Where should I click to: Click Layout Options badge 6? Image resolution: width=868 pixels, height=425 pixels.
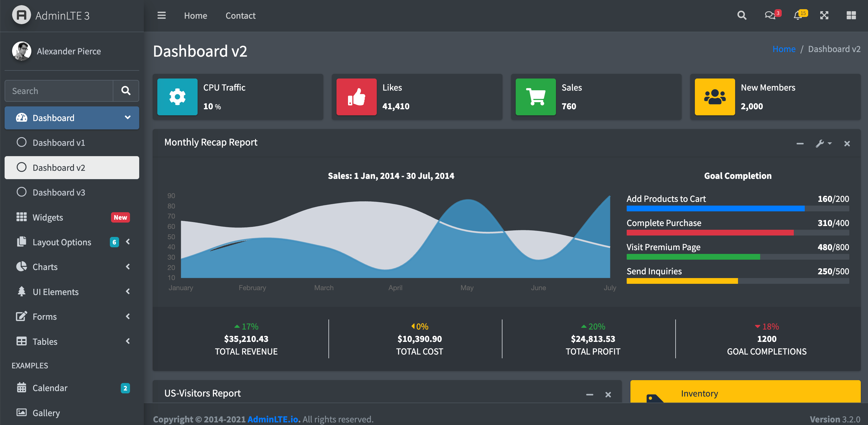(x=114, y=242)
